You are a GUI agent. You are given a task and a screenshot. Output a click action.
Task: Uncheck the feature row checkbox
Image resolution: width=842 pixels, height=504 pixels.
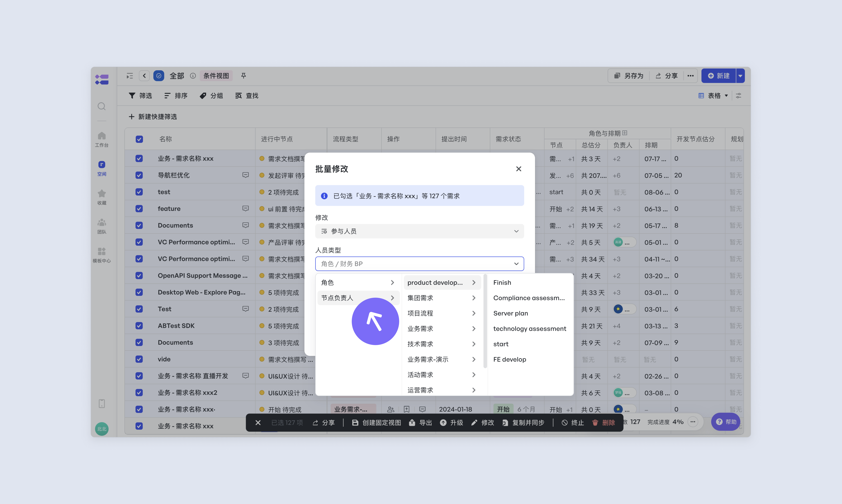click(x=139, y=208)
